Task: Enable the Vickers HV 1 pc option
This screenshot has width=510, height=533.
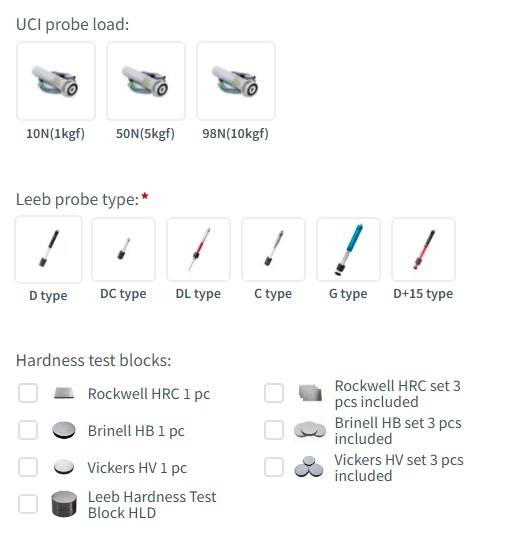Action: pyautogui.click(x=28, y=467)
